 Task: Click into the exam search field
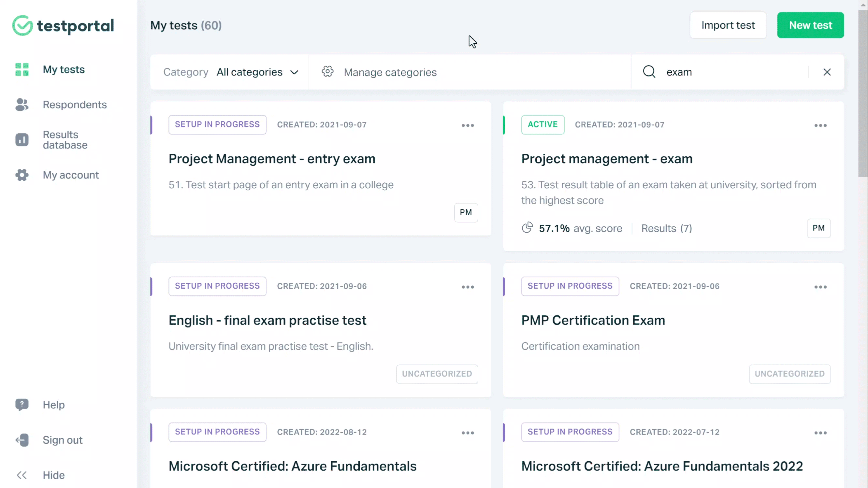click(x=735, y=72)
